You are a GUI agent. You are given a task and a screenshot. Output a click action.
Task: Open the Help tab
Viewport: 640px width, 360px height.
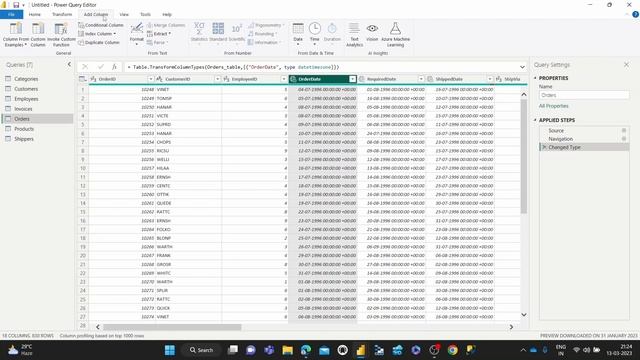[x=167, y=14]
